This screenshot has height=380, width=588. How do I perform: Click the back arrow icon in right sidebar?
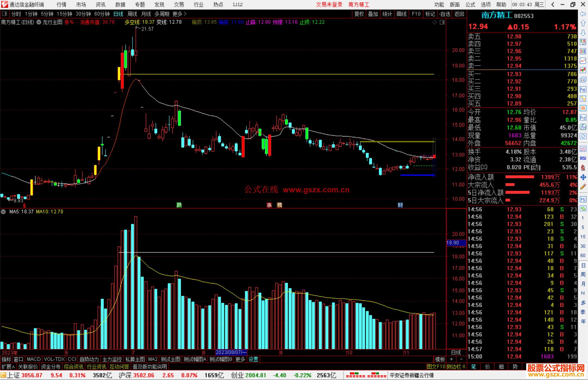583,14
